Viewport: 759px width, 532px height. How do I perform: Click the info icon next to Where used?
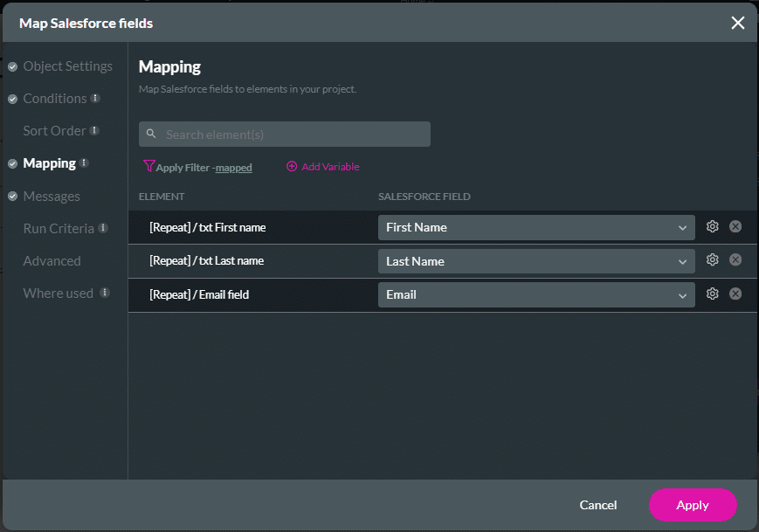[x=105, y=293]
